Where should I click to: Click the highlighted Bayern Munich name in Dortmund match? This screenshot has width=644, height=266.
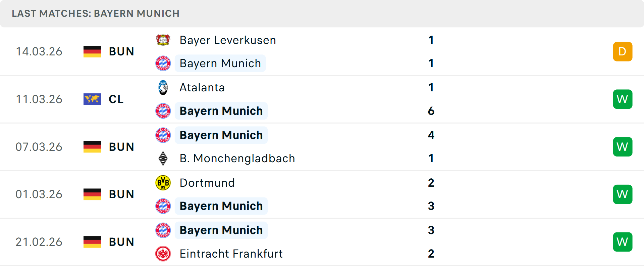(x=221, y=206)
